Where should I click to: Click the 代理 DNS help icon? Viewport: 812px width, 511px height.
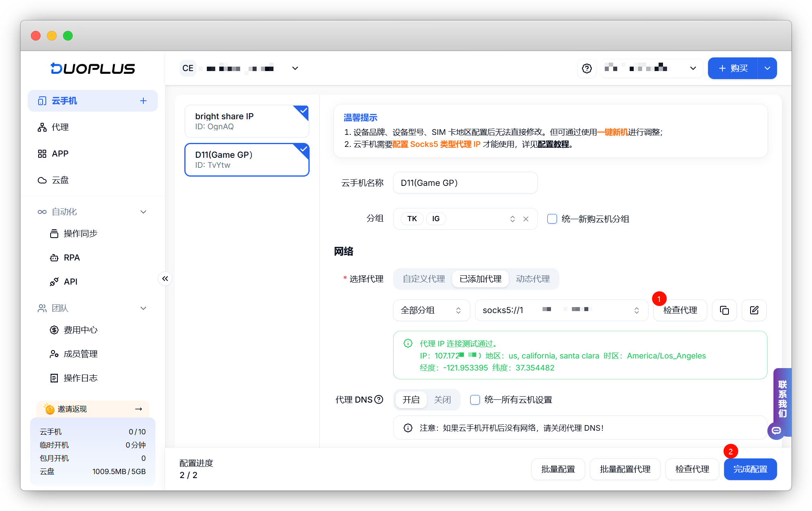click(x=379, y=399)
